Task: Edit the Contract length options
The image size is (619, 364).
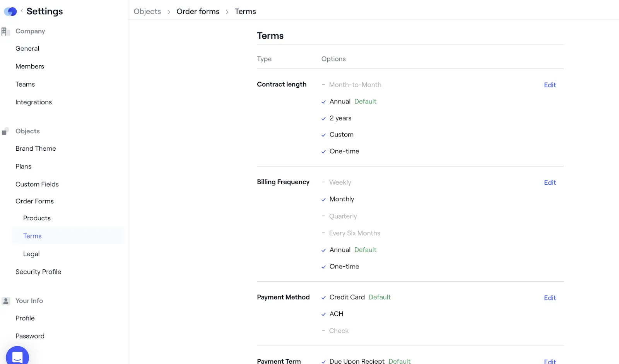Action: click(550, 85)
